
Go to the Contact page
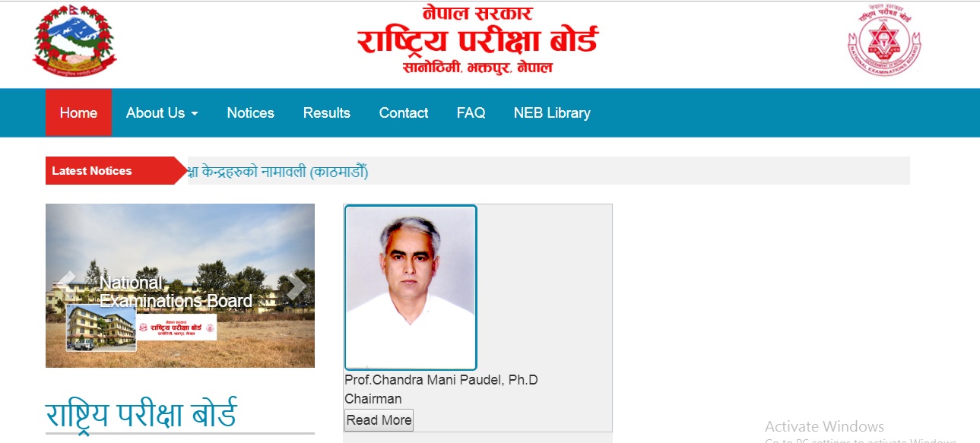(404, 112)
